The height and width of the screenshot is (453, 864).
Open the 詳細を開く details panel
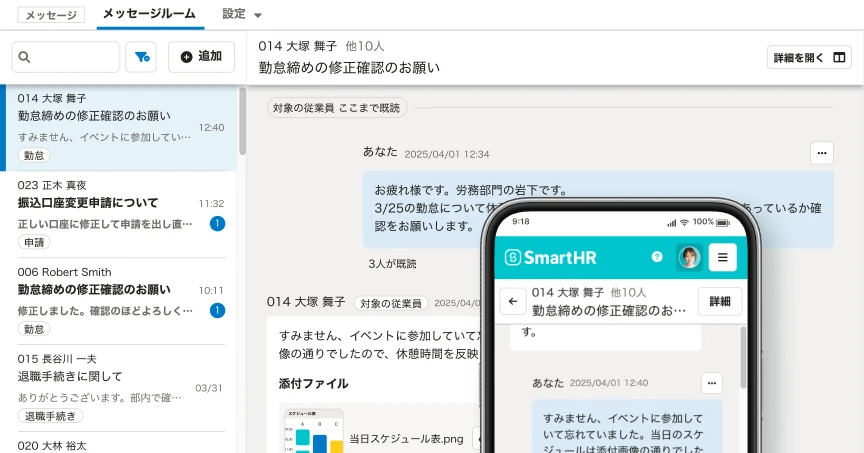tap(809, 57)
